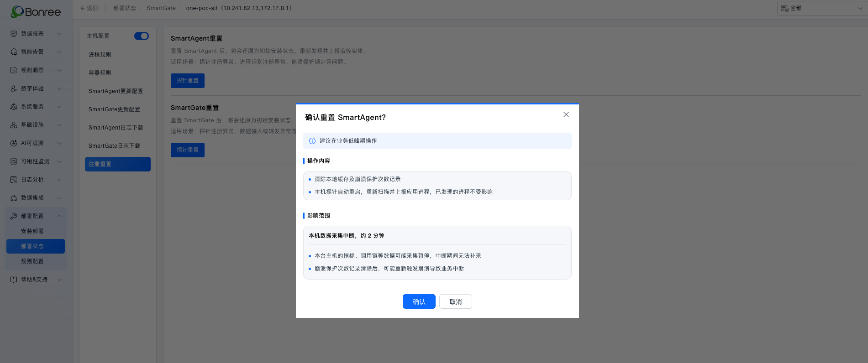Viewport: 868px width, 363px height.
Task: Click the 数据集成 gear icon
Action: (x=14, y=198)
